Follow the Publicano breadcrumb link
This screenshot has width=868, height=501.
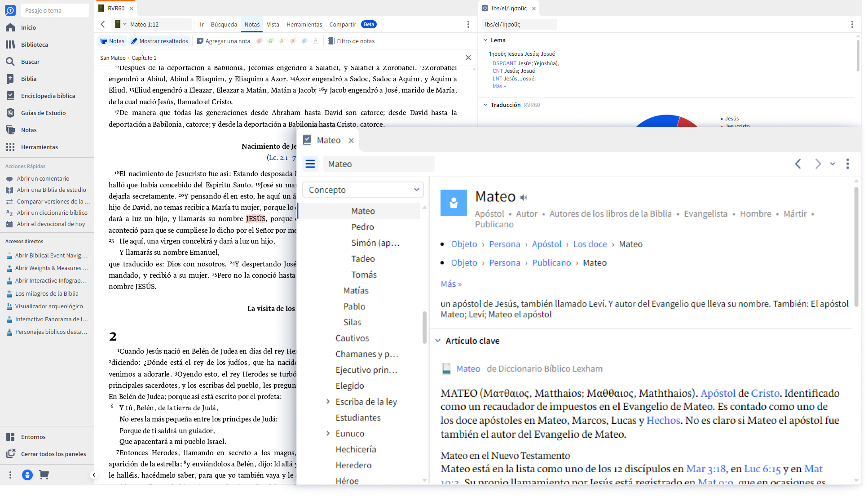[x=551, y=262]
